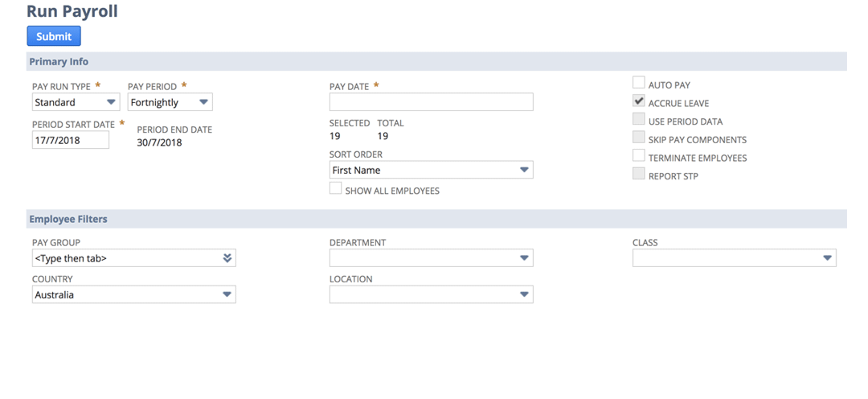
Task: Toggle the Report STP checkbox
Action: 639,175
